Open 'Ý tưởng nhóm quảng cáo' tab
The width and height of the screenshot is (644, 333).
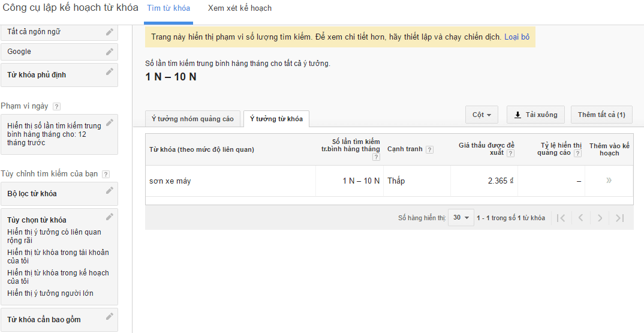[192, 119]
